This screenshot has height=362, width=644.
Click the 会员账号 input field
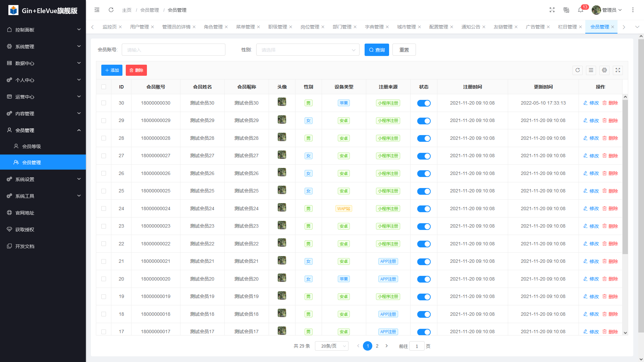pyautogui.click(x=173, y=50)
